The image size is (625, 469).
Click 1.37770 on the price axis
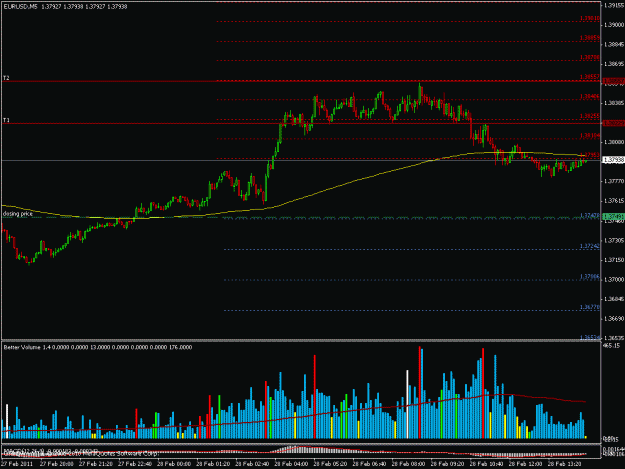click(614, 181)
